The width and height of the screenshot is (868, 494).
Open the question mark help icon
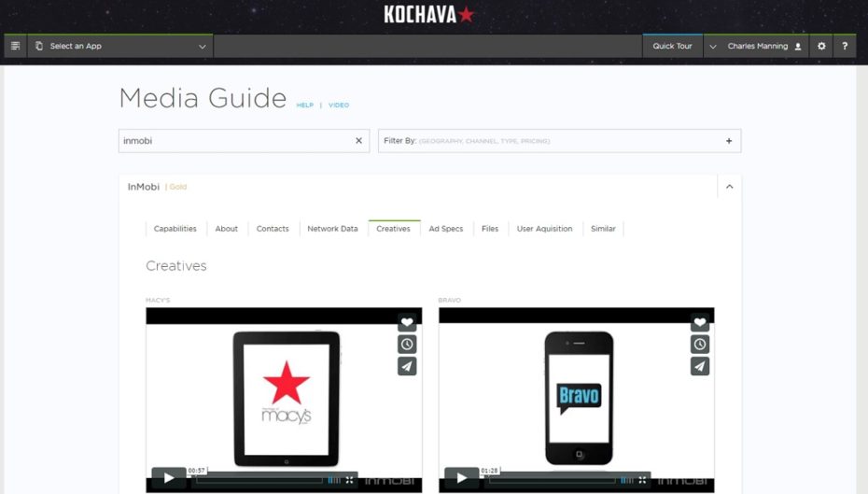pyautogui.click(x=845, y=46)
